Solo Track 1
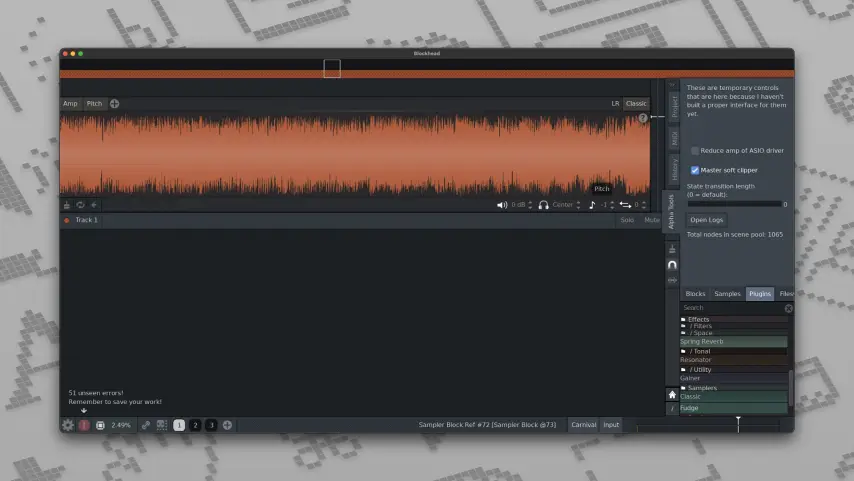The height and width of the screenshot is (481, 854). pyautogui.click(x=627, y=220)
